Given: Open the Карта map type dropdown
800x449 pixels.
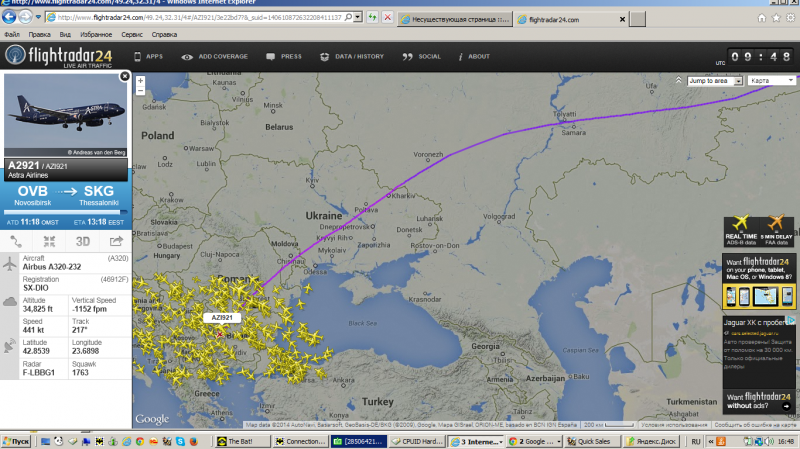Looking at the screenshot, I should (771, 81).
